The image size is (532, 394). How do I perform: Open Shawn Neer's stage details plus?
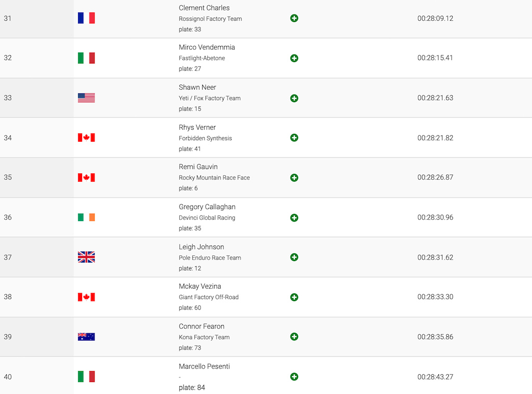pyautogui.click(x=294, y=98)
